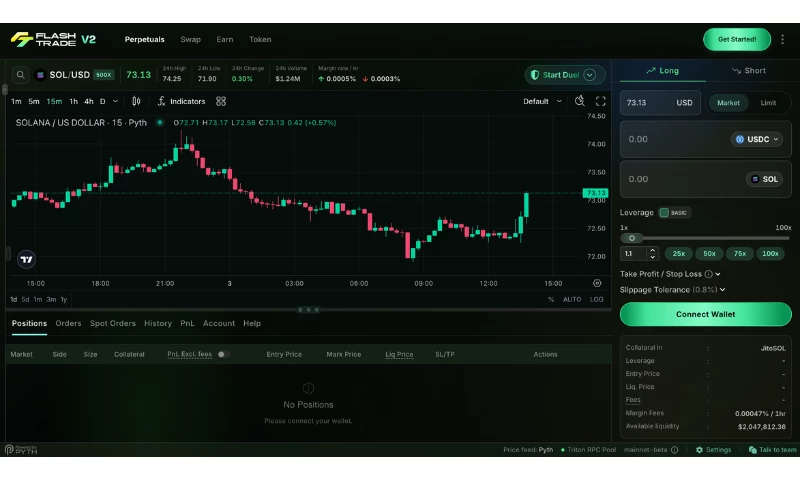This screenshot has width=800, height=480.
Task: Click the 500X leverage badge
Action: pyautogui.click(x=104, y=75)
